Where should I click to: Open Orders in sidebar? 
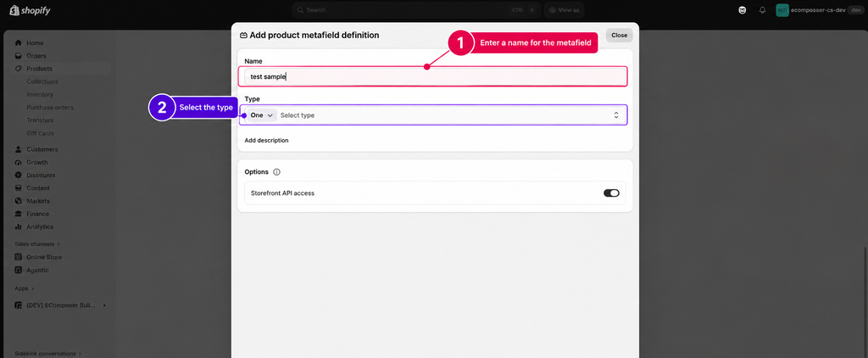(36, 56)
